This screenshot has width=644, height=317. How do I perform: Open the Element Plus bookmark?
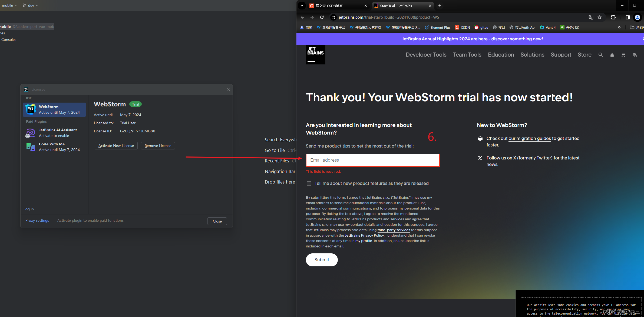pyautogui.click(x=438, y=27)
